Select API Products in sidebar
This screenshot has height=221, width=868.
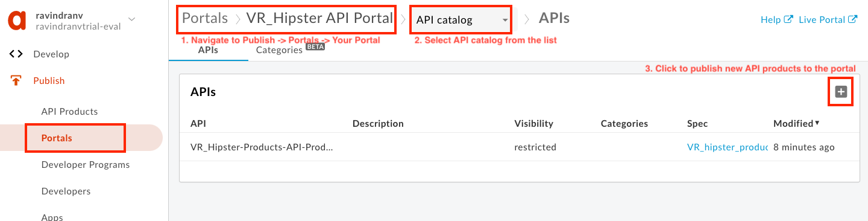pos(69,112)
